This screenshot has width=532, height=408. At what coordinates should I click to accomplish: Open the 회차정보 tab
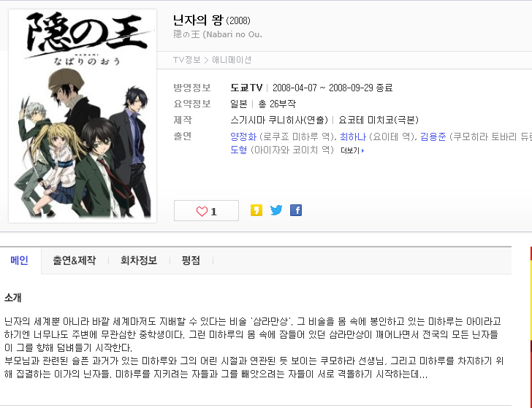[139, 261]
